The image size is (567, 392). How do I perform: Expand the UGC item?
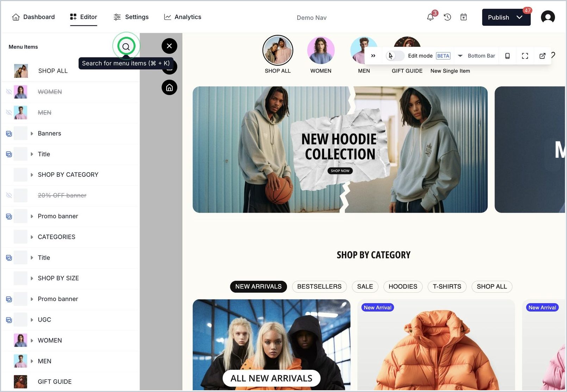(x=32, y=320)
